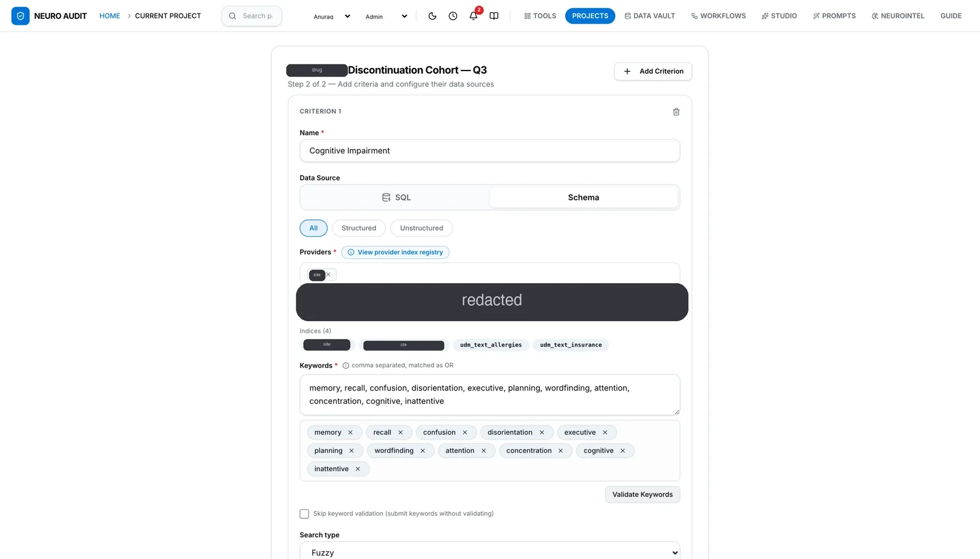The height and width of the screenshot is (559, 980).
Task: Remove the memory keyword chip
Action: click(350, 433)
